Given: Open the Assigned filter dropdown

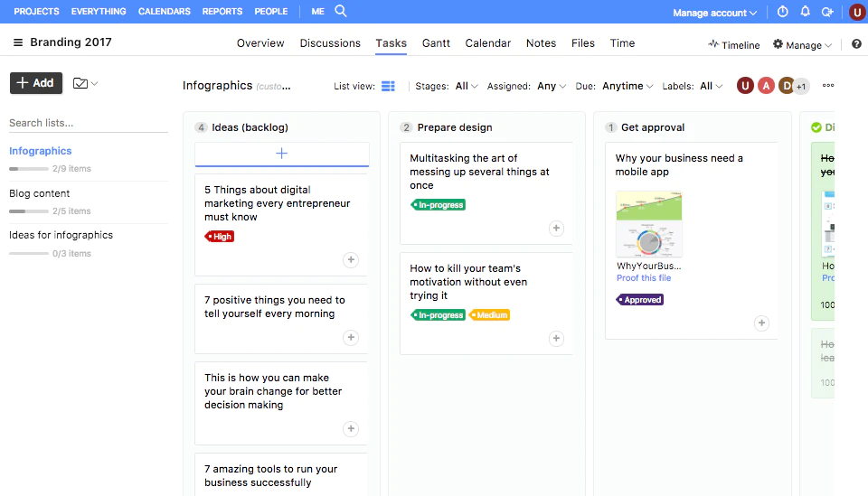Looking at the screenshot, I should (x=552, y=86).
